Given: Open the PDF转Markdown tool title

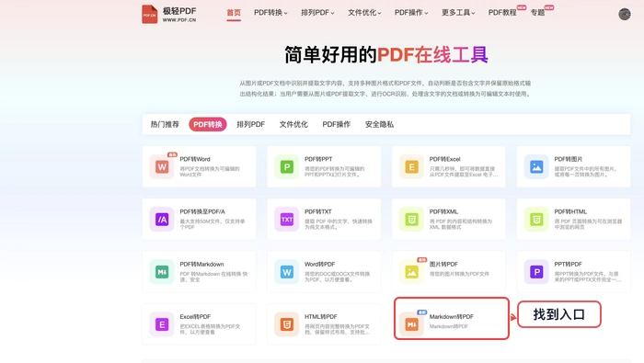Looking at the screenshot, I should (x=201, y=264).
